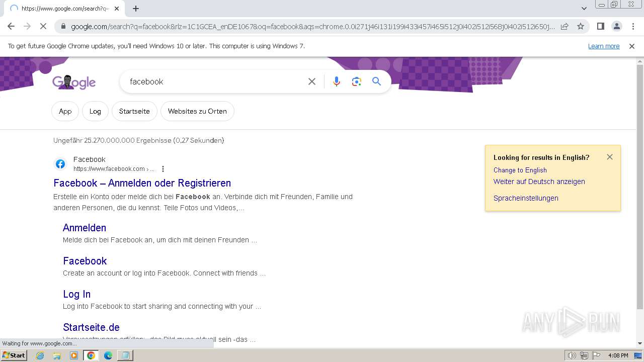Screen dimensions: 644x362
Task: Open the Startseite.de sitelink
Action: coord(91,327)
